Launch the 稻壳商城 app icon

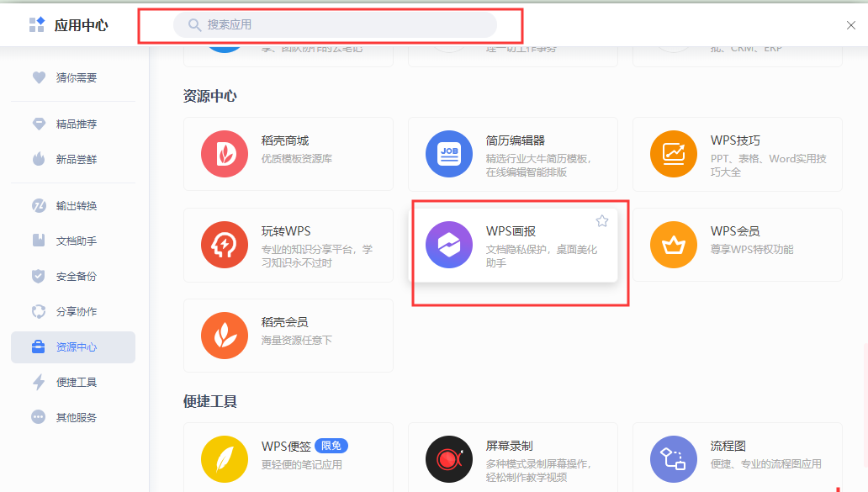225,154
